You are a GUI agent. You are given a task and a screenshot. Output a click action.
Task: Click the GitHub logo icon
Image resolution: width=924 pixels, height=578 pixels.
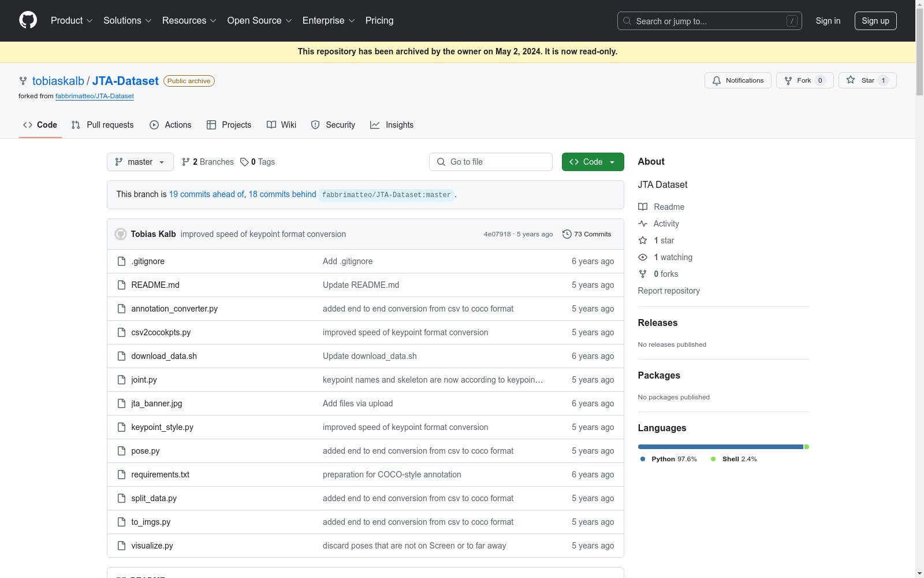click(28, 20)
